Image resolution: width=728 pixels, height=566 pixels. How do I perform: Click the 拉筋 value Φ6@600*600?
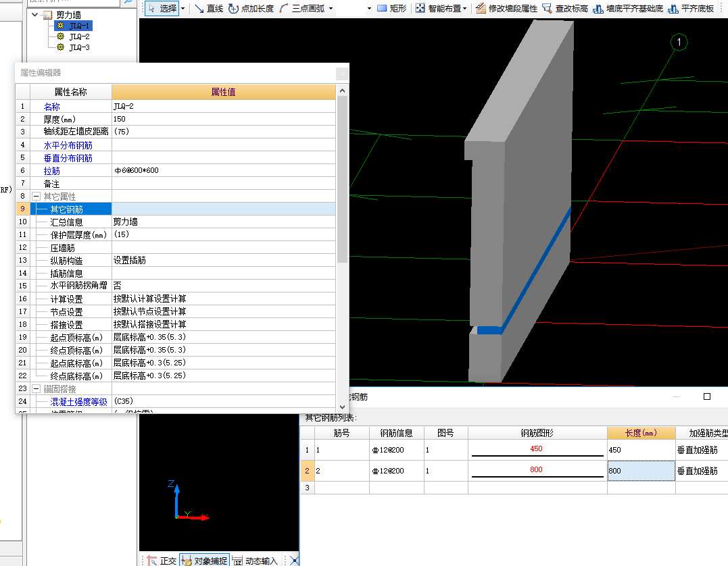[223, 171]
